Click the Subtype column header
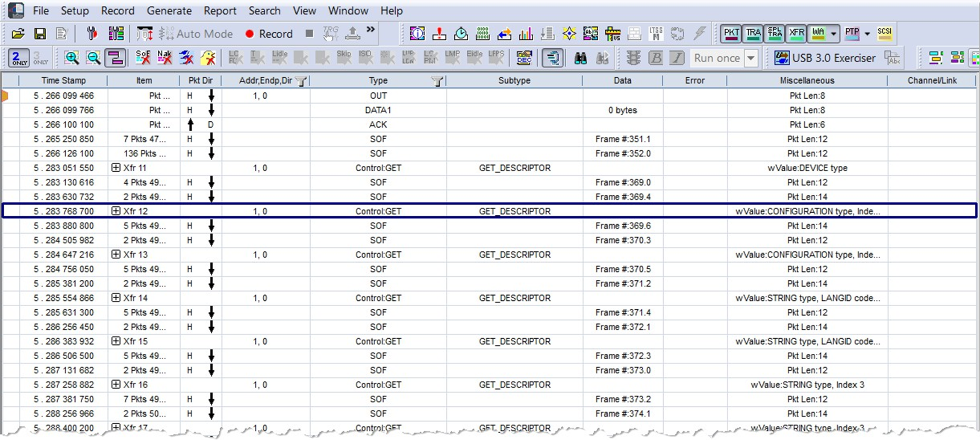Image resolution: width=980 pixels, height=440 pixels. tap(514, 80)
